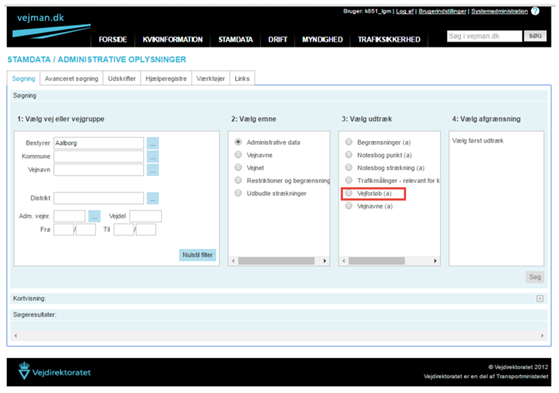Click right arrow of Vælg emne scrollbar
Image resolution: width=559 pixels, height=393 pixels.
[324, 261]
